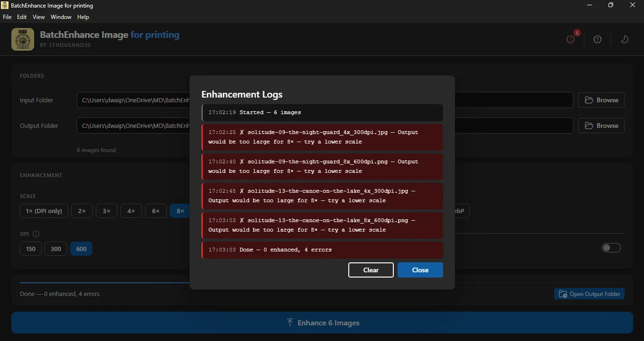644x341 pixels.
Task: Open the Window menu
Action: 61,17
